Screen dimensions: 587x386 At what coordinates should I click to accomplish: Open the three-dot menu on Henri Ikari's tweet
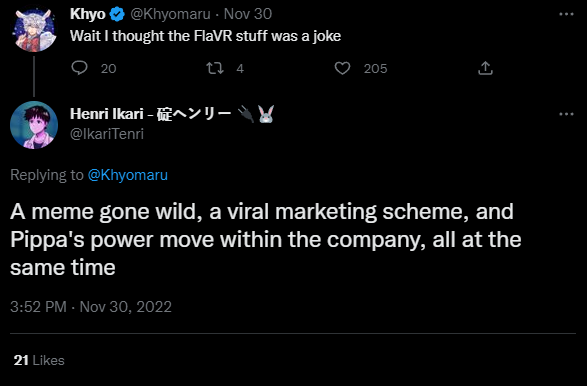tap(566, 114)
